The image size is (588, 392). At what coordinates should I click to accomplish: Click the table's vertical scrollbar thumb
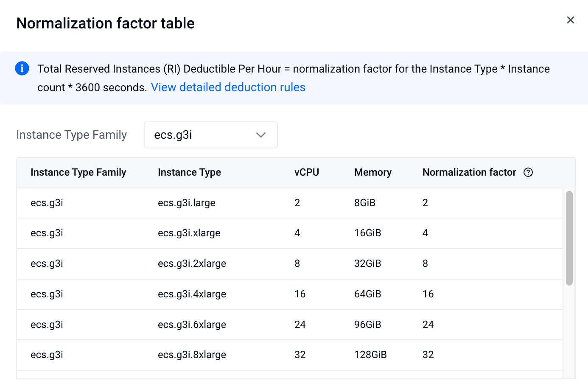(x=569, y=238)
